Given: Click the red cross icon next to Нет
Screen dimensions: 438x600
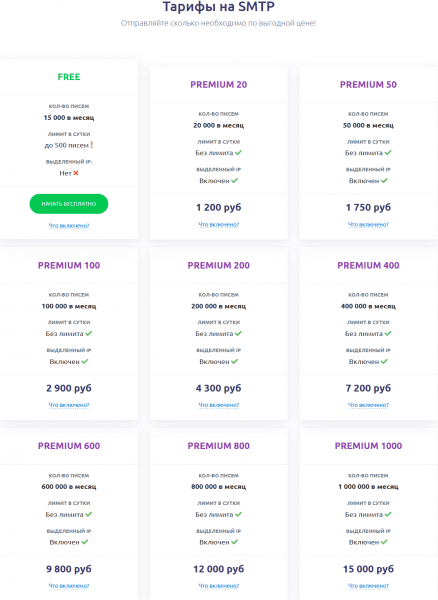Looking at the screenshot, I should coord(76,173).
